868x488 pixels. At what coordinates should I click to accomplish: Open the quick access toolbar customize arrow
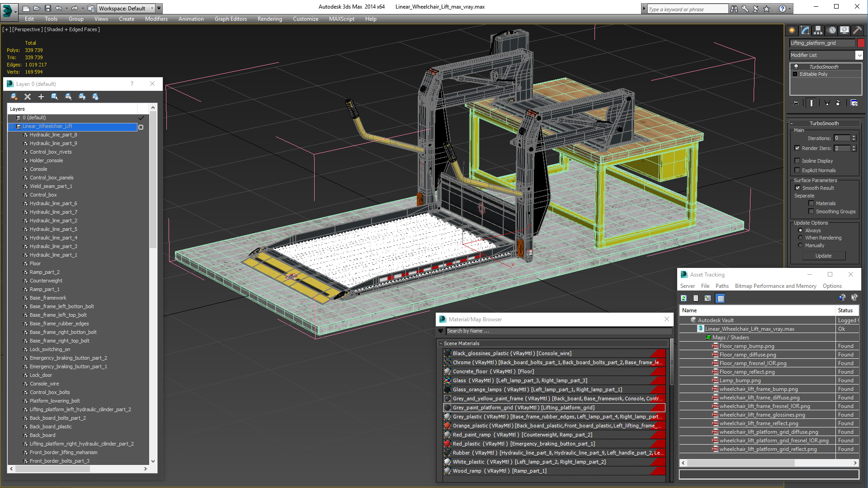click(159, 8)
